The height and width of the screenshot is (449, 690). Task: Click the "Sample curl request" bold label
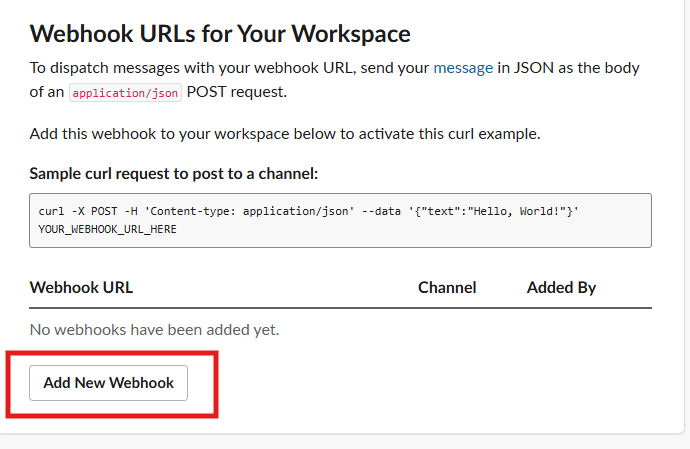pyautogui.click(x=173, y=173)
